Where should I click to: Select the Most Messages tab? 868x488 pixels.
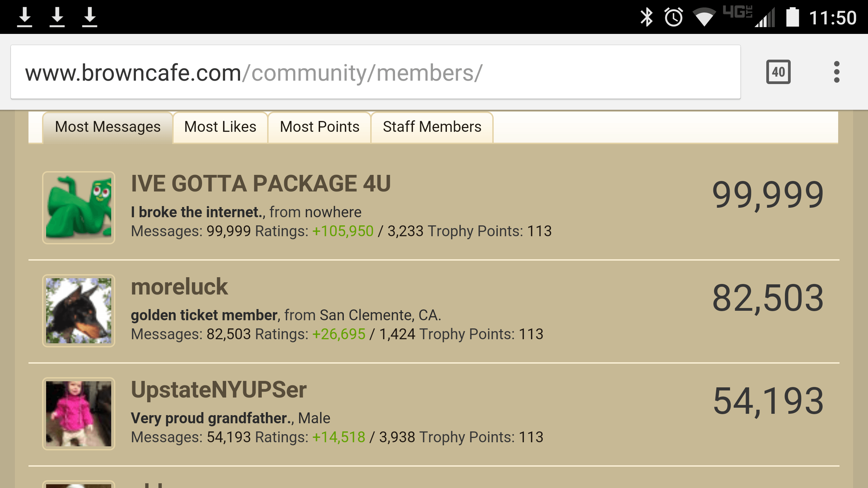(107, 127)
